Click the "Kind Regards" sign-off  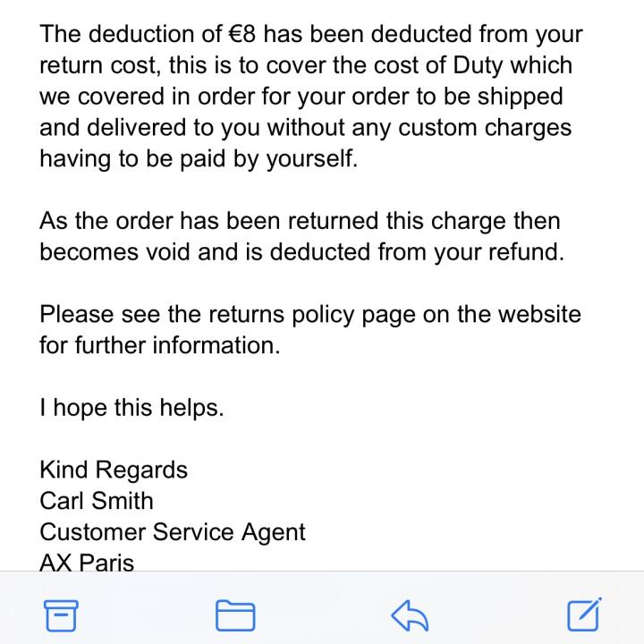(x=114, y=470)
